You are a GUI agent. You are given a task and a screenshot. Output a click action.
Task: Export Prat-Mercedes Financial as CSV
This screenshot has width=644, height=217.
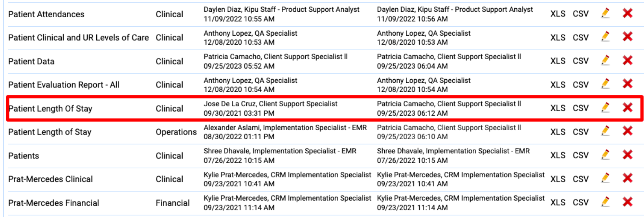(580, 202)
